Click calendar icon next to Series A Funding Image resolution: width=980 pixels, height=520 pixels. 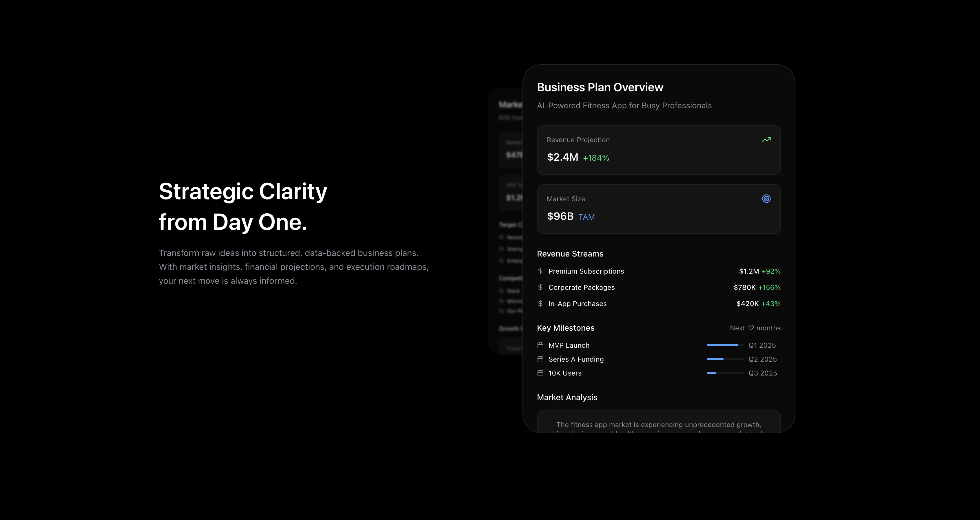click(540, 359)
